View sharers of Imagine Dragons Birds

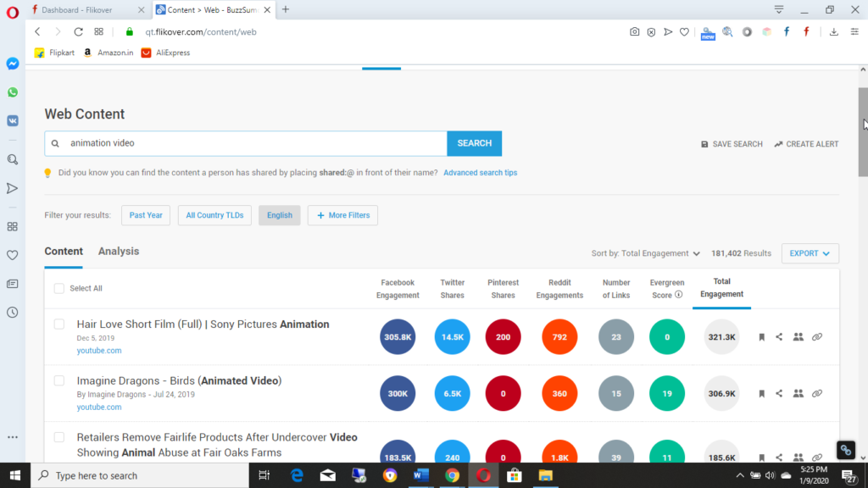click(x=798, y=393)
